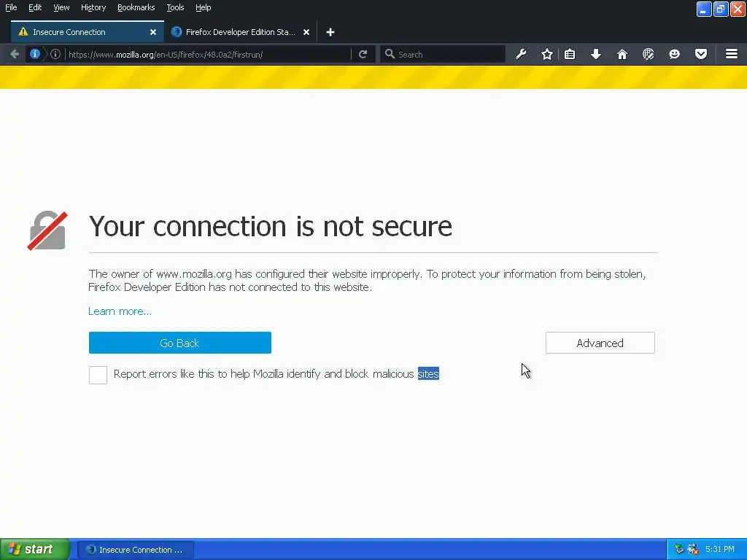Click the clock showing 5:31 PM

point(720,550)
